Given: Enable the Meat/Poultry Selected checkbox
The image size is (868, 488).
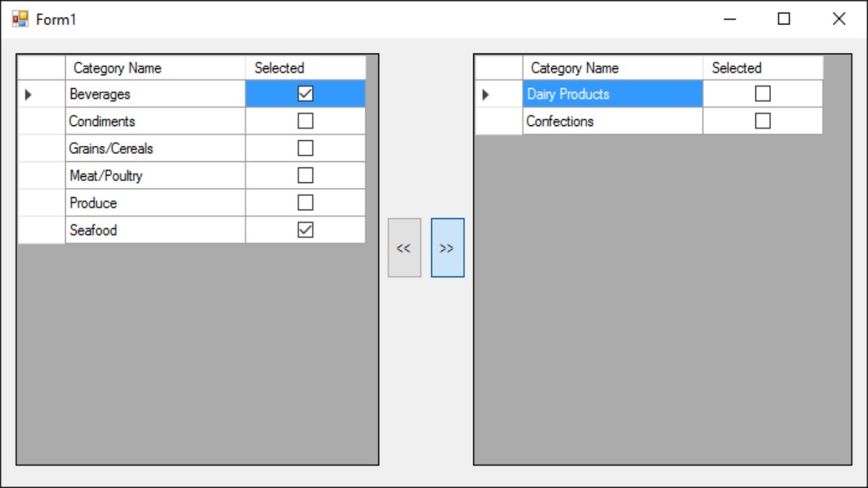Looking at the screenshot, I should pyautogui.click(x=305, y=176).
